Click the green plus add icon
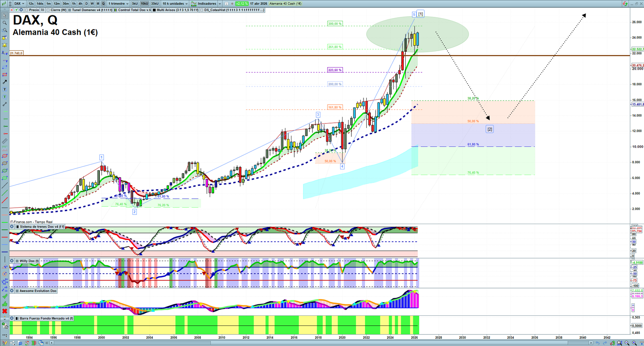The image size is (644, 346). 17,10
